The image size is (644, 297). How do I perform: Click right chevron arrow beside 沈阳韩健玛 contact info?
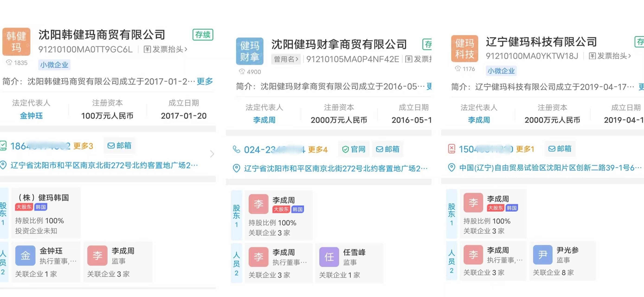point(212,154)
